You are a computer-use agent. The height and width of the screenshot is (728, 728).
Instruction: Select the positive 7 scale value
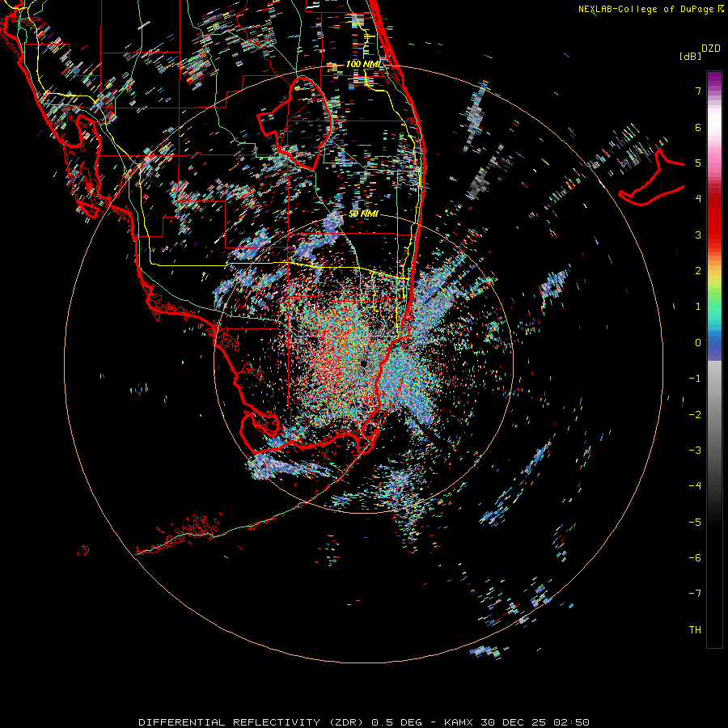click(x=698, y=91)
